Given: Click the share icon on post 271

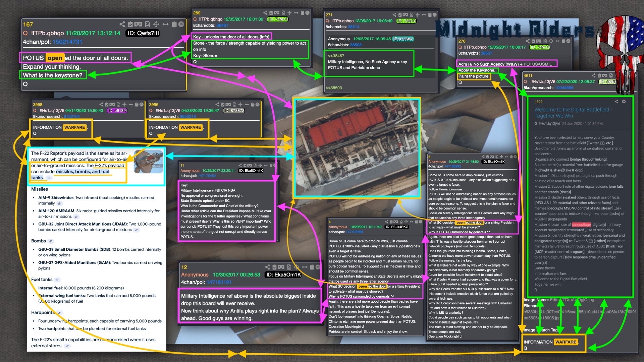Looking at the screenshot, I should point(394,15).
